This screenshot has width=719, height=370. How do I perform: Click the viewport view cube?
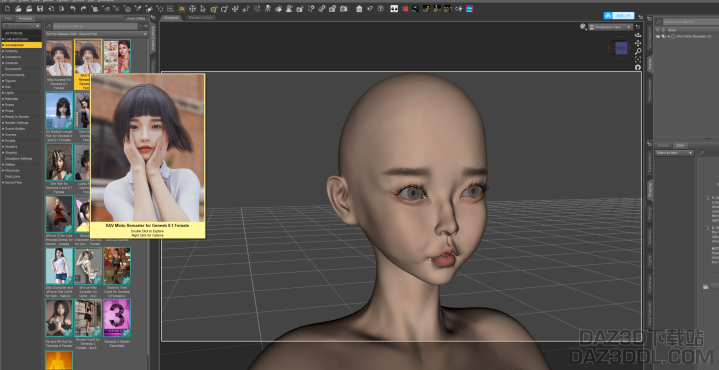pos(621,48)
